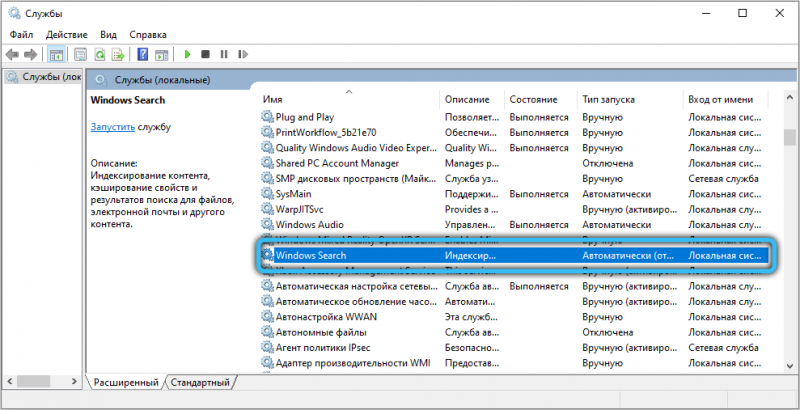Click the green Refresh toolbar icon

pos(99,54)
